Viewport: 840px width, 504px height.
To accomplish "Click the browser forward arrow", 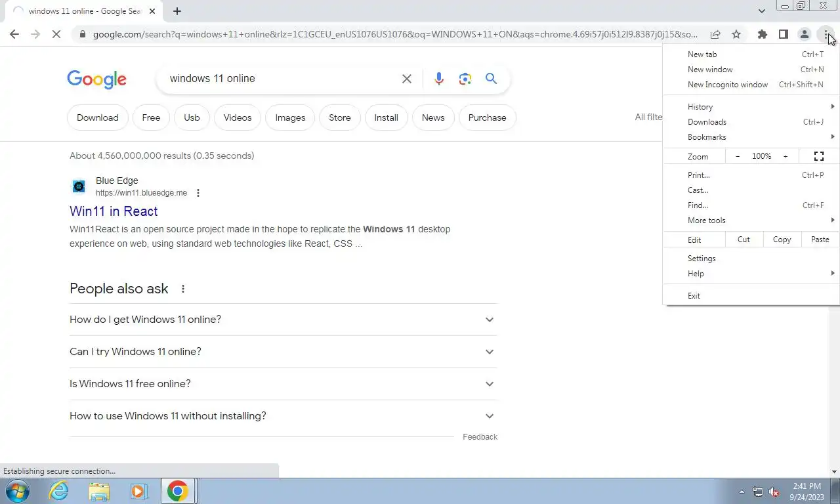I will pos(35,34).
